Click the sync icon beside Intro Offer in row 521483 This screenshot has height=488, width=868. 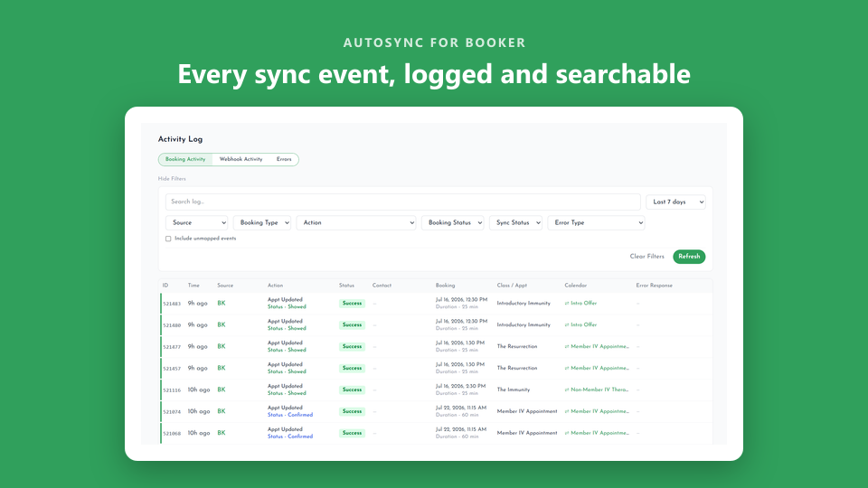[x=567, y=304]
